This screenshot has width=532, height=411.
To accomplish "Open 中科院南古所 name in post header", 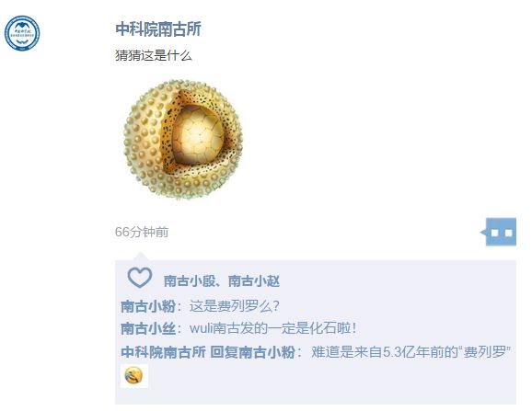I will 158,29.
